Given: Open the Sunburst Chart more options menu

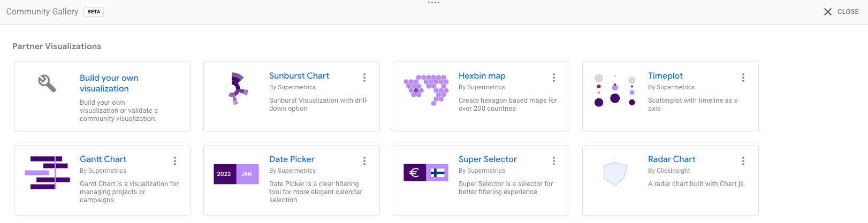Looking at the screenshot, I should [x=364, y=78].
